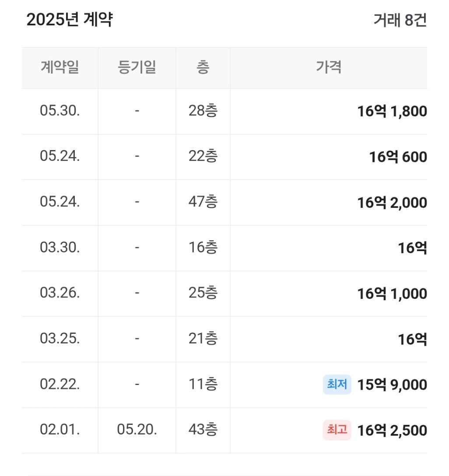Select the 16억 600 price entry
Viewport: 449px width, 476px height.
tap(398, 157)
